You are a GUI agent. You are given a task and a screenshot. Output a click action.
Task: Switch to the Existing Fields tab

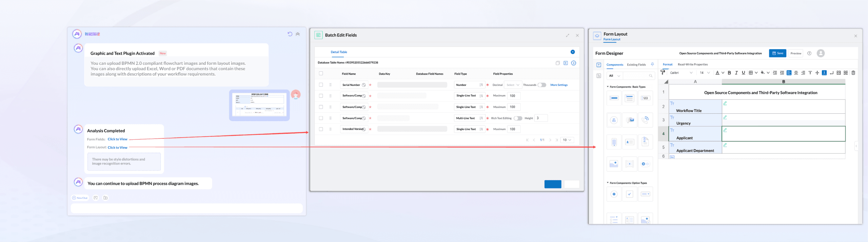(x=636, y=64)
